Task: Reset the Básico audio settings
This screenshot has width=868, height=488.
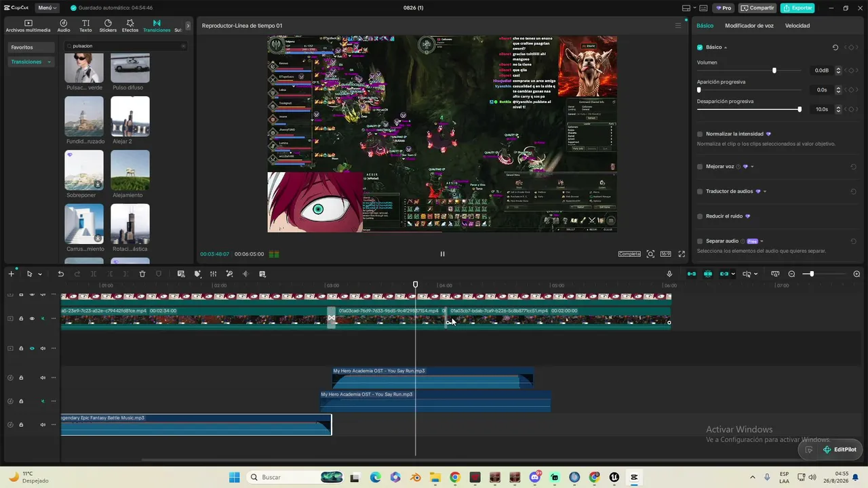Action: 835,47
